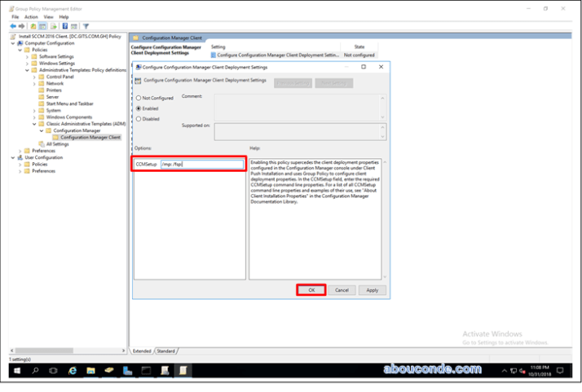This screenshot has width=582, height=392.
Task: Select the Configuration Manager Client folder
Action: (90, 137)
